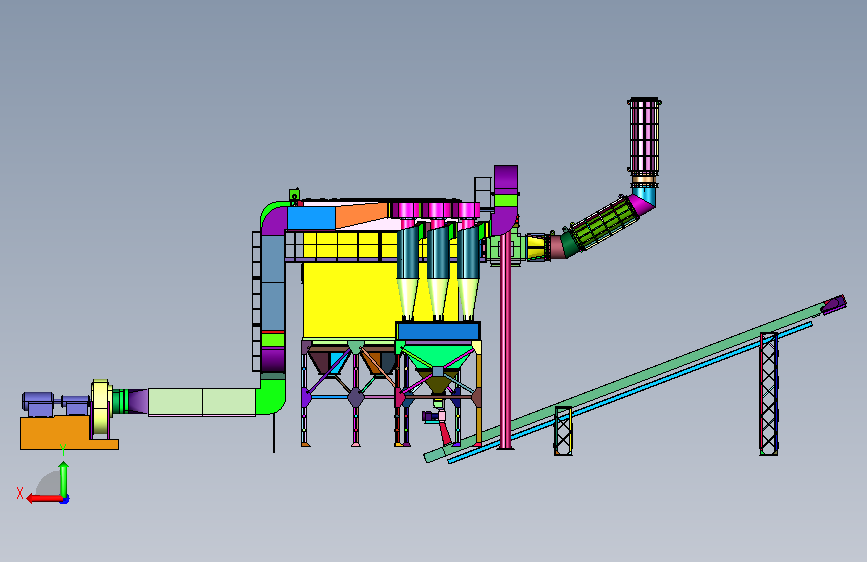Select the purple conveyor head at top end
The height and width of the screenshot is (562, 867).
coord(833,305)
